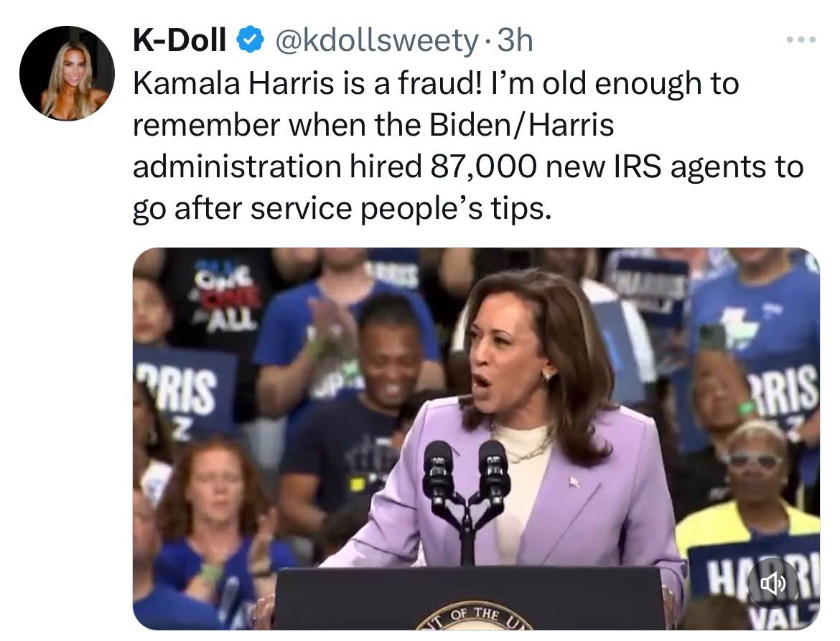Unmute the video with the speaker icon
The width and height of the screenshot is (840, 641).
[773, 583]
